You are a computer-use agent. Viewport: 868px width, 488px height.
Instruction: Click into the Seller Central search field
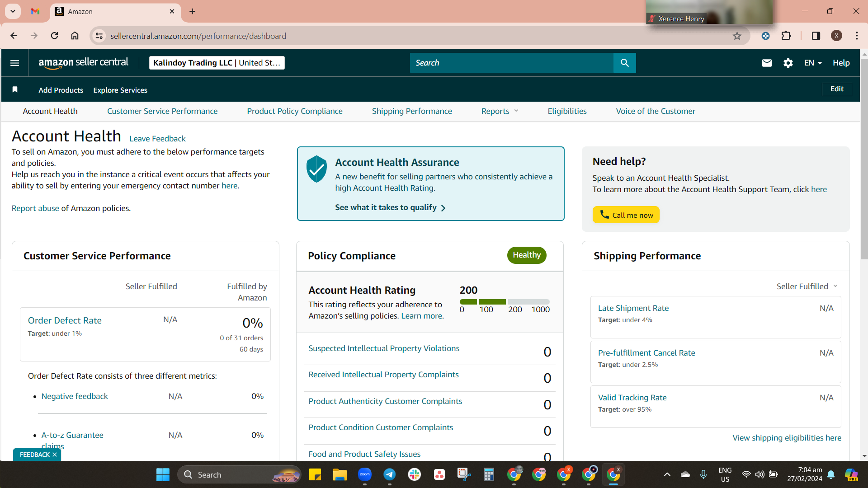point(512,63)
